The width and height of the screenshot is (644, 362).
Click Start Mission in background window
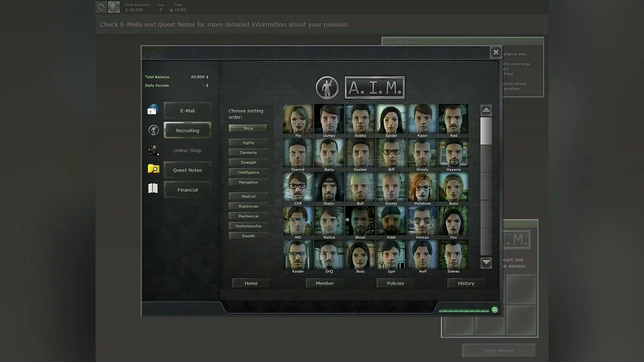(x=499, y=350)
